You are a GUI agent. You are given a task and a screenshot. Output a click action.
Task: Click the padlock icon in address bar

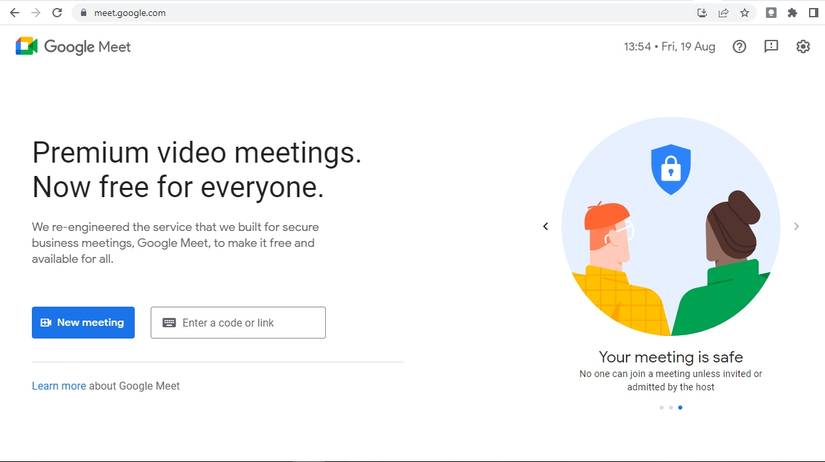tap(83, 13)
